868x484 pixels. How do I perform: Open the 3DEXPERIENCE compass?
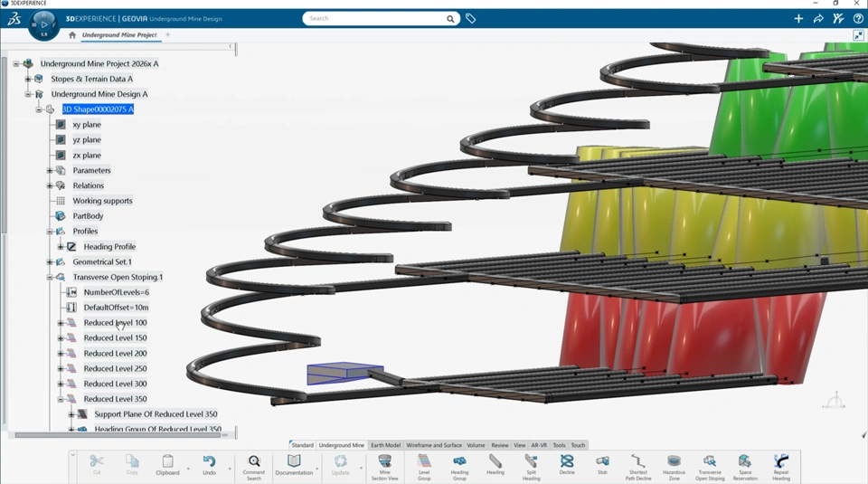coord(43,25)
